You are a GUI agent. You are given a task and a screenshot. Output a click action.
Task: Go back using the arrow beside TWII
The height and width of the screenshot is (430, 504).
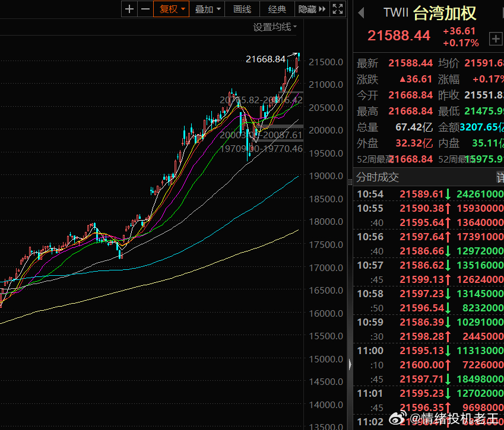[x=362, y=13]
